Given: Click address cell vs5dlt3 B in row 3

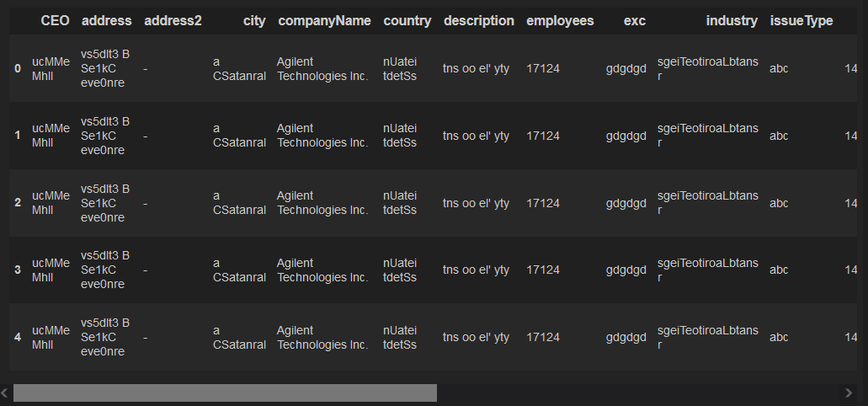Looking at the screenshot, I should pyautogui.click(x=105, y=270).
